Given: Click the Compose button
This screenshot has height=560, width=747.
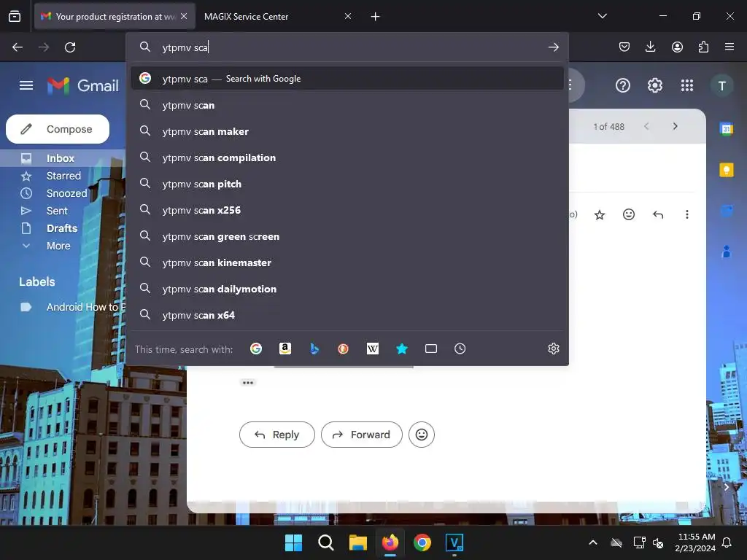Looking at the screenshot, I should [x=58, y=129].
